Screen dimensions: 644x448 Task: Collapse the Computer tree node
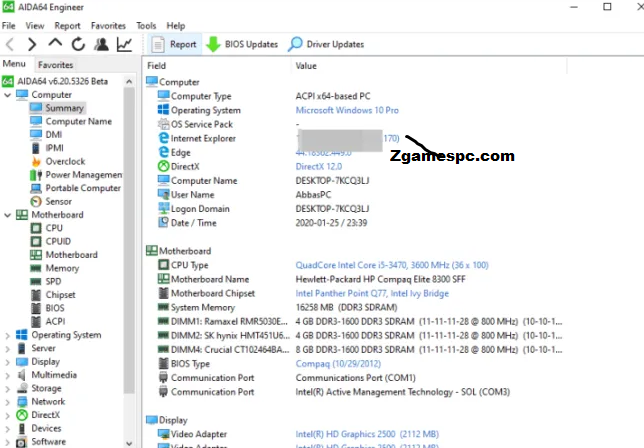[x=7, y=95]
